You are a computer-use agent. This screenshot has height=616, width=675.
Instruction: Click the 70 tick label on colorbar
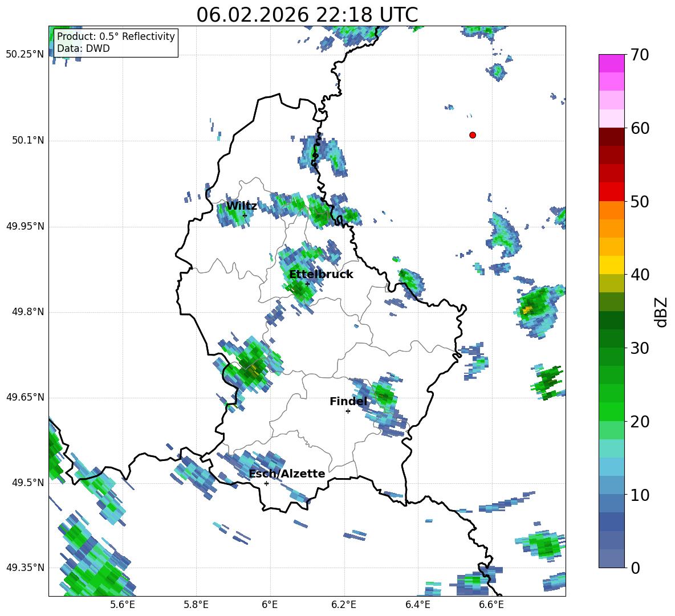point(640,55)
